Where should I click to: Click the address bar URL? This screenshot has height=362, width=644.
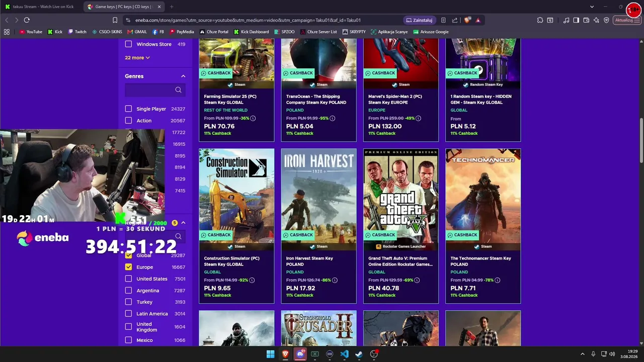click(x=248, y=20)
